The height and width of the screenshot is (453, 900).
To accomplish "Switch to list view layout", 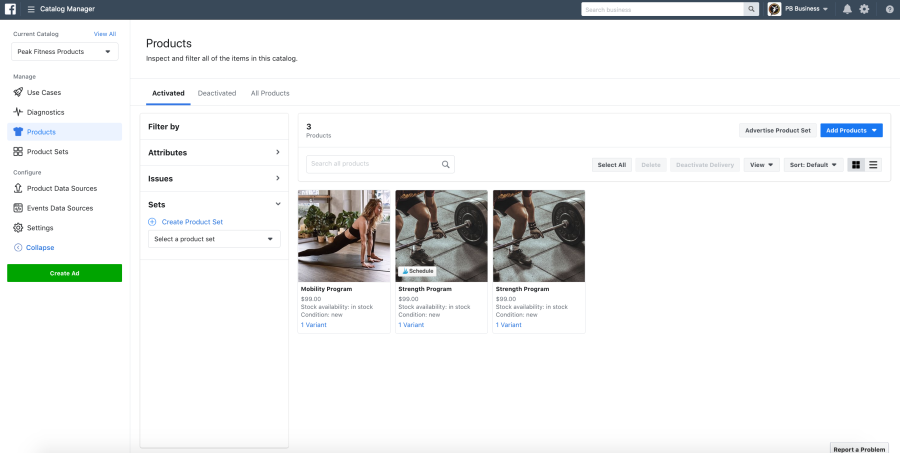I will 873,165.
